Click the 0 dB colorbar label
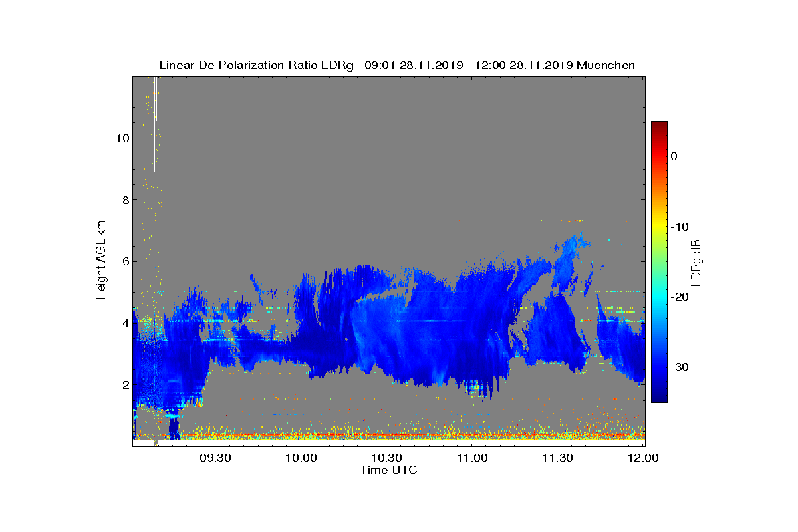798x532 pixels. (674, 156)
